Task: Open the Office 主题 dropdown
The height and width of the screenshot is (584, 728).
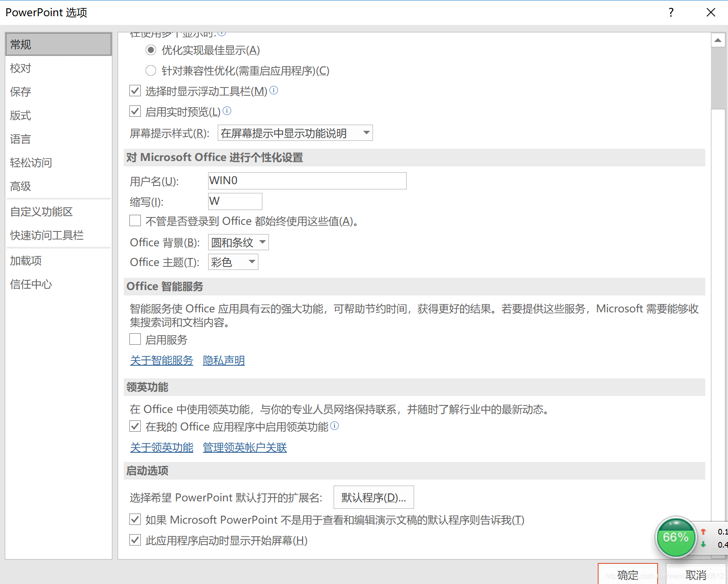Action: tap(233, 262)
